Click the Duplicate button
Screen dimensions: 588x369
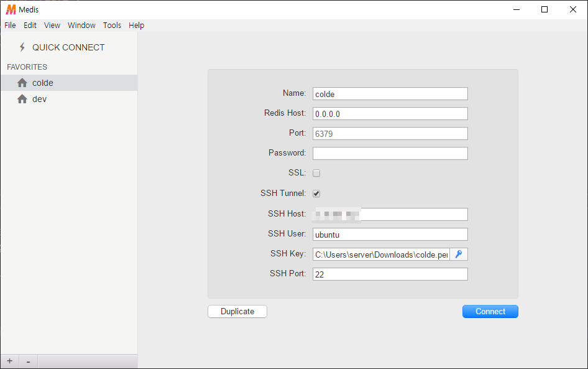(237, 312)
